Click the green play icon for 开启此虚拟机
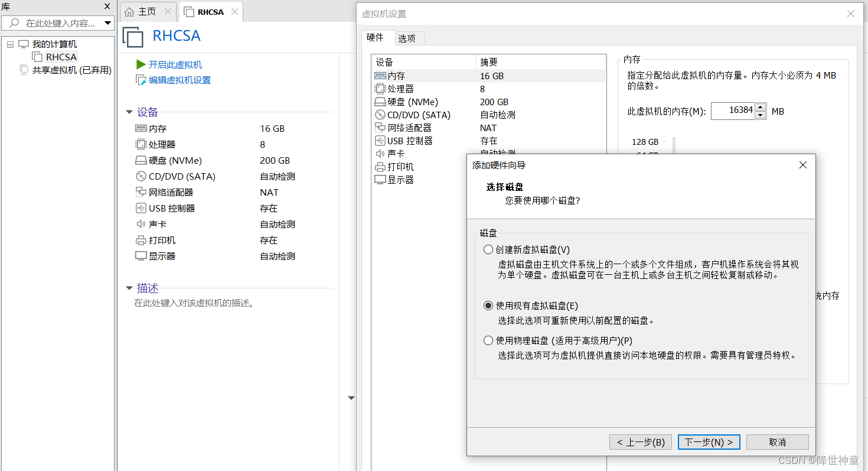 coord(141,64)
